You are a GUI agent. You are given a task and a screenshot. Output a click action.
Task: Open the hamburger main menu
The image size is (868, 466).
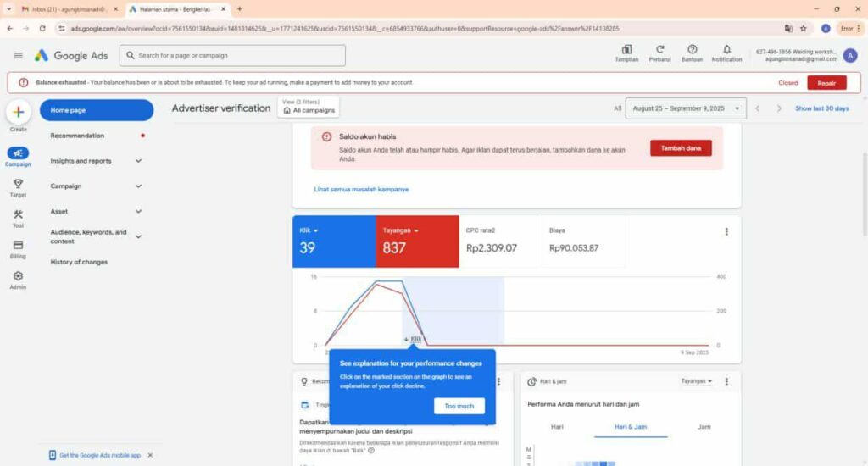pos(18,55)
